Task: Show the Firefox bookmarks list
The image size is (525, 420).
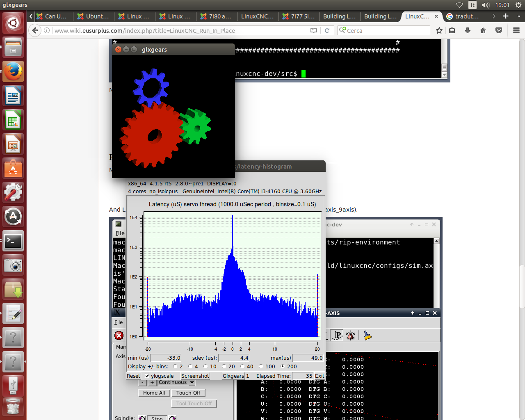Action: pos(452,30)
